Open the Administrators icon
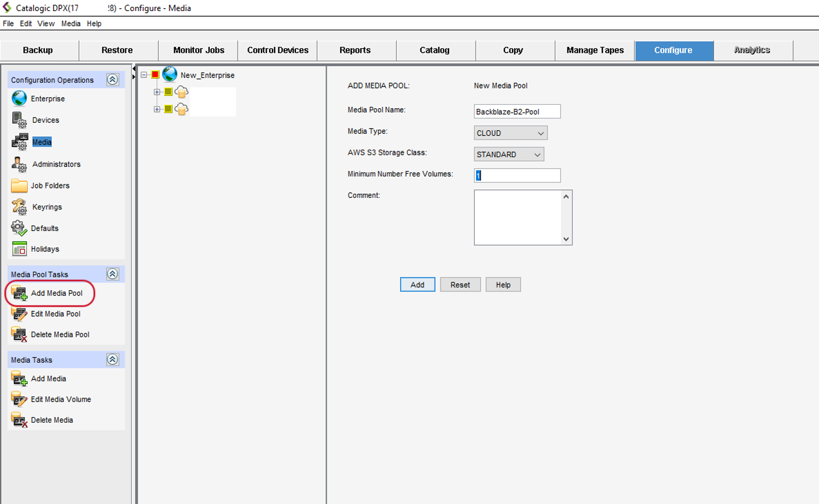 (19, 164)
